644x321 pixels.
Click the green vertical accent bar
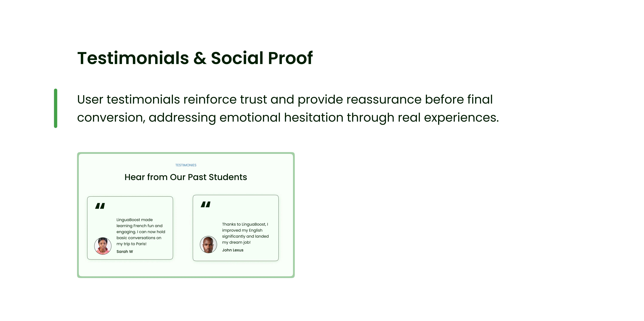tap(55, 108)
